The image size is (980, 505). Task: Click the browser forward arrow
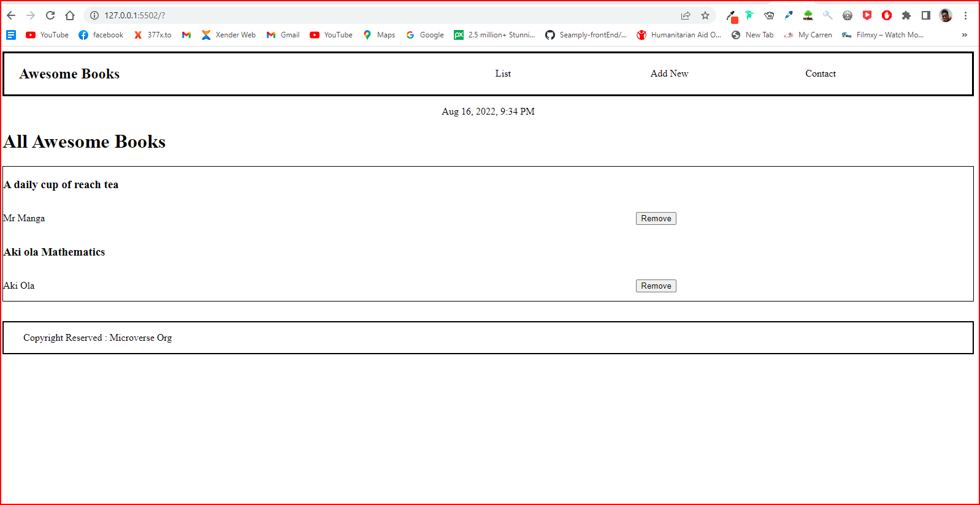pyautogui.click(x=31, y=15)
